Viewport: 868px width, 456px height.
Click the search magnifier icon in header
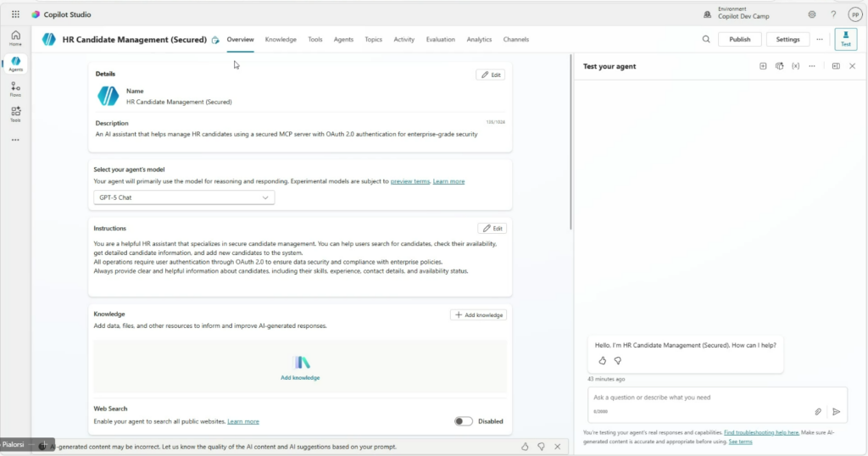[x=706, y=39]
